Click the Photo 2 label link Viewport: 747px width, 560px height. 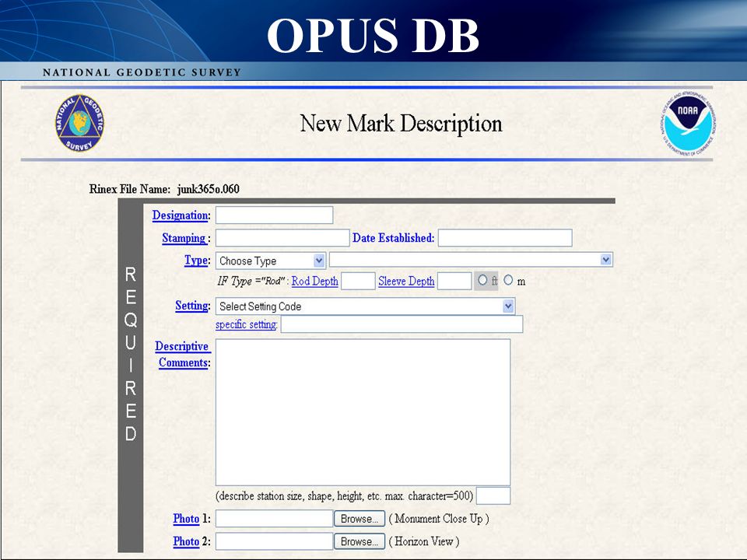[x=186, y=541]
